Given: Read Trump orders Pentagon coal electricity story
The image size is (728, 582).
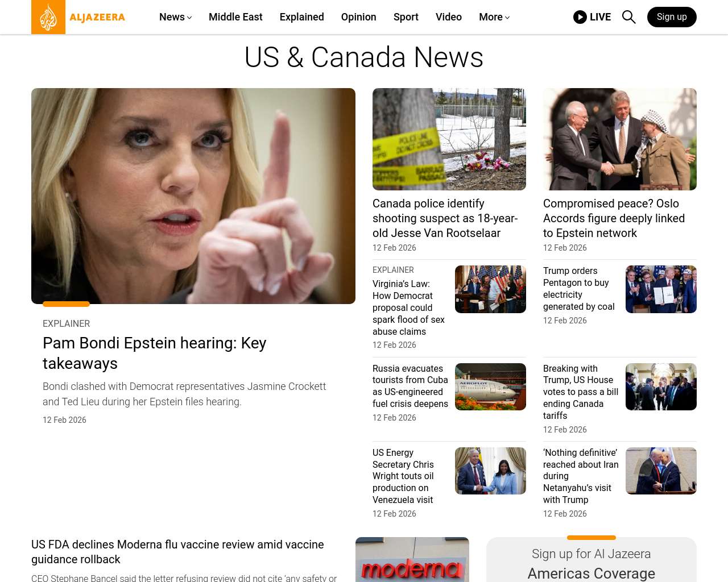Looking at the screenshot, I should [579, 289].
